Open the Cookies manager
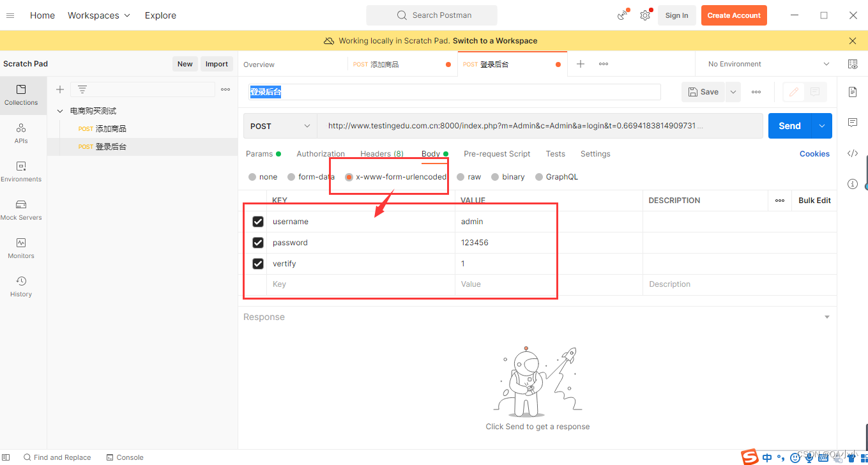 click(814, 153)
